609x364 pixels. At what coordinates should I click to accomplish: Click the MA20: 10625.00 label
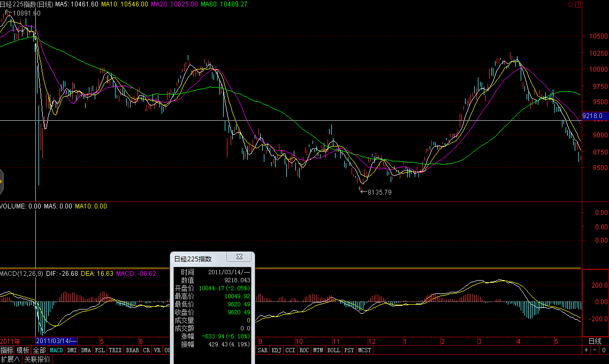point(174,4)
